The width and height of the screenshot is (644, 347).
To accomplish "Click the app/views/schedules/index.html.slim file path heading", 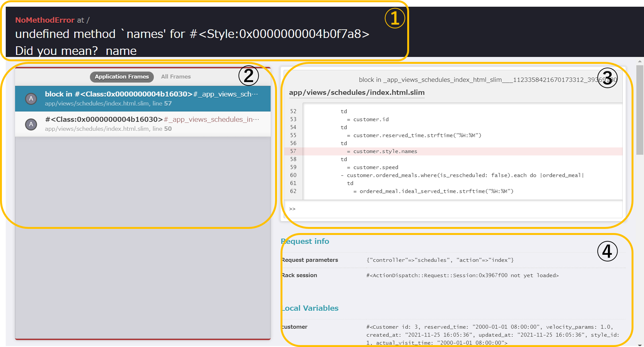I will point(356,93).
